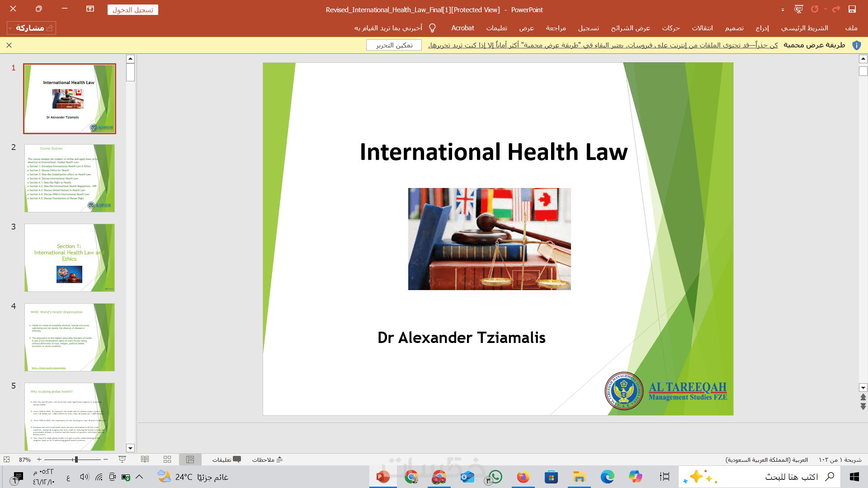The height and width of the screenshot is (488, 868).
Task: Toggle Normal view button in status bar
Action: click(190, 460)
